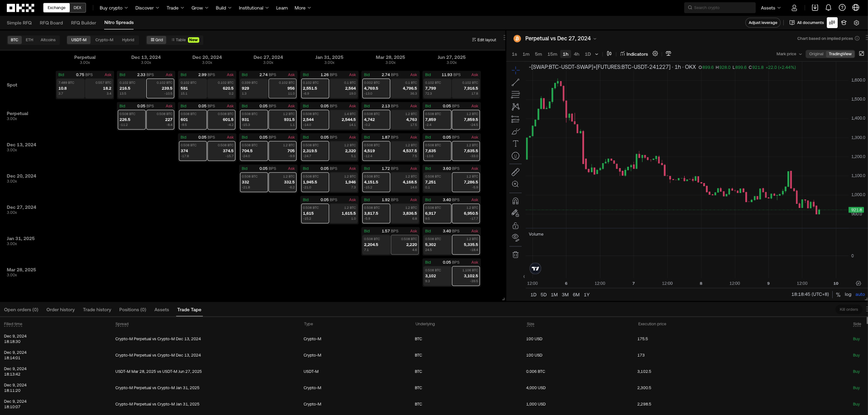Switch to DEX mode
Viewport: 868px width, 415px height.
[x=77, y=8]
